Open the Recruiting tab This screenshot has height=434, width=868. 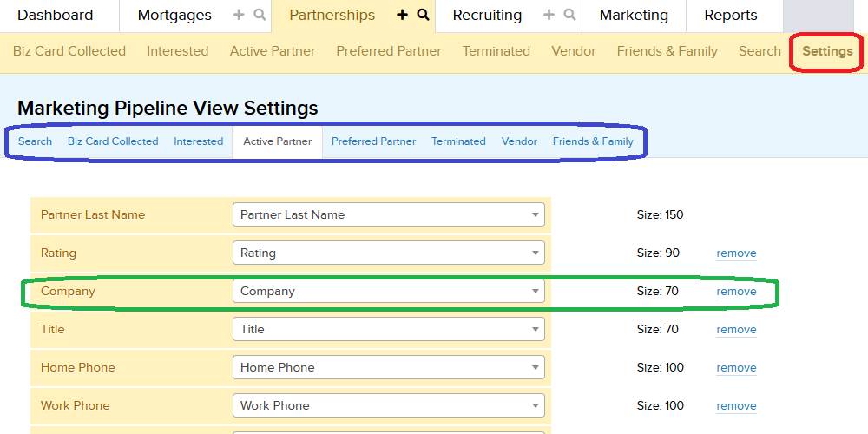[x=487, y=16]
